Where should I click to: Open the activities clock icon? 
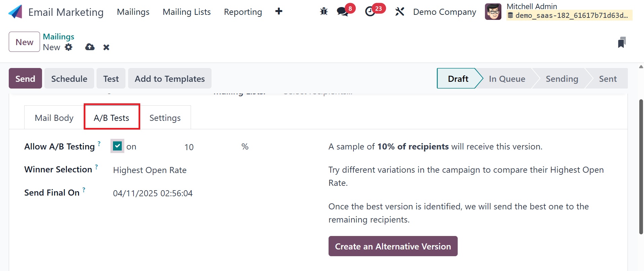pos(370,12)
